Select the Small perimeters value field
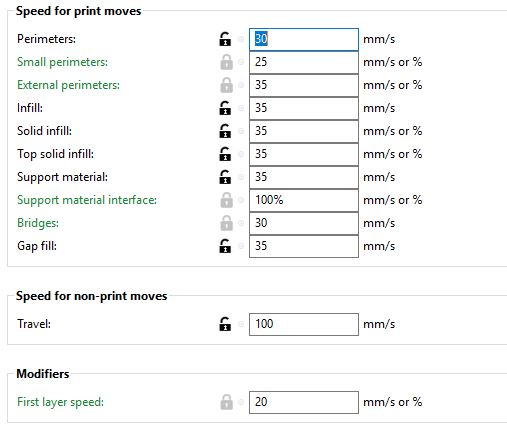The height and width of the screenshot is (431, 507). 304,62
